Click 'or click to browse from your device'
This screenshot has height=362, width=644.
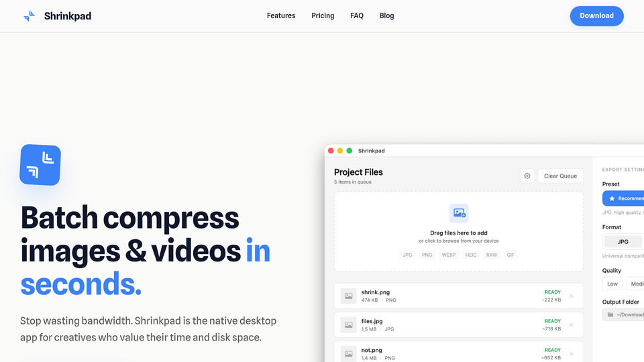(459, 241)
